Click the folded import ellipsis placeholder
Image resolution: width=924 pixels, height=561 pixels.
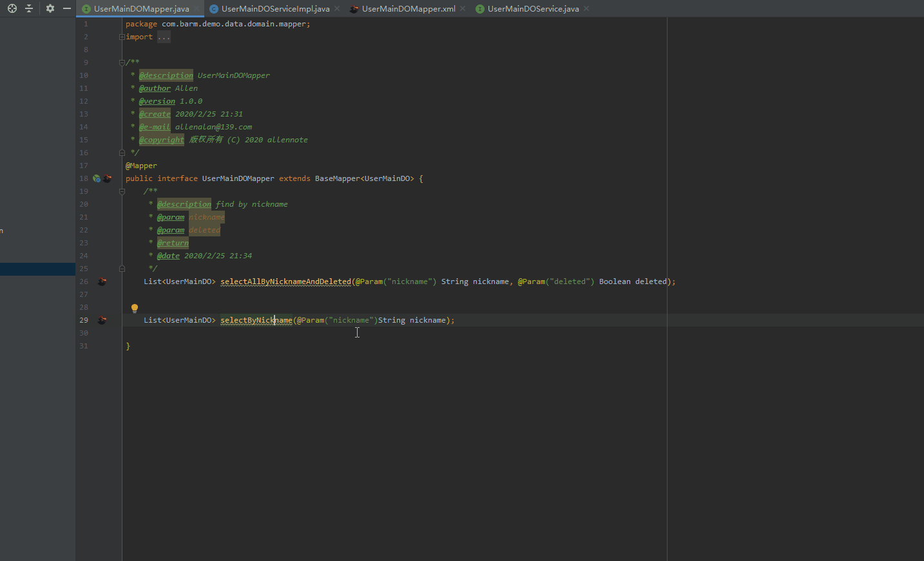click(164, 37)
